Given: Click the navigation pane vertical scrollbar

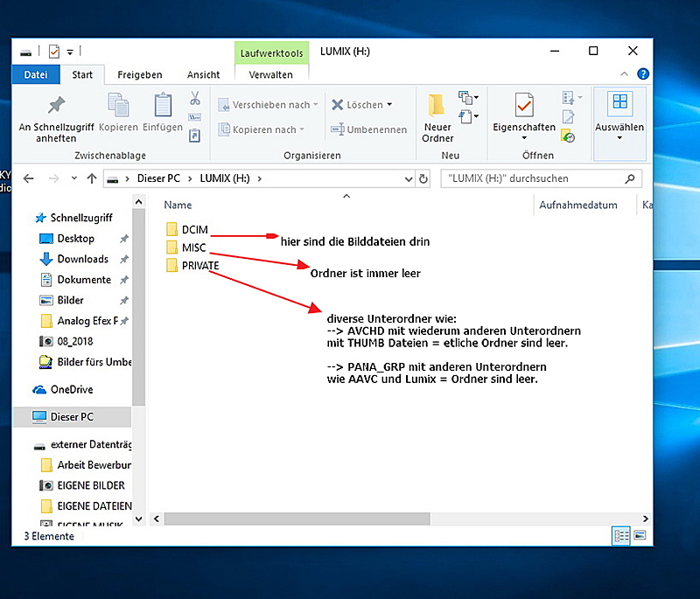Looking at the screenshot, I should pos(139,308).
